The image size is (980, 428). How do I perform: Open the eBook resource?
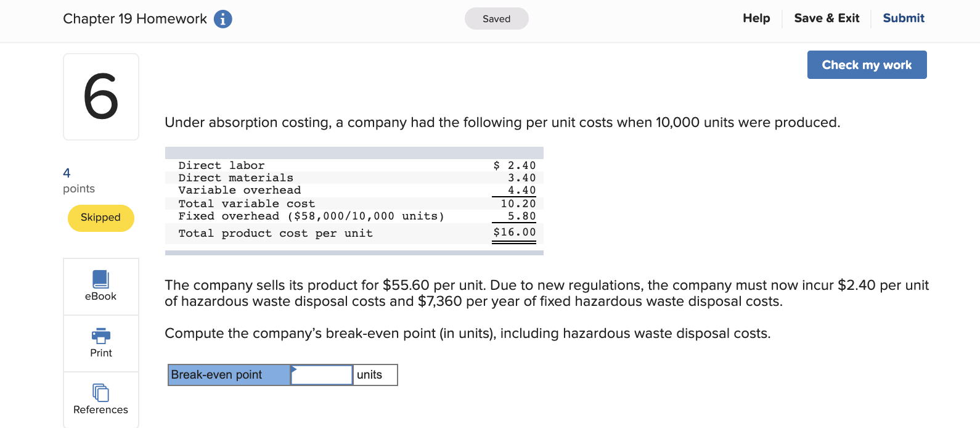tap(100, 286)
